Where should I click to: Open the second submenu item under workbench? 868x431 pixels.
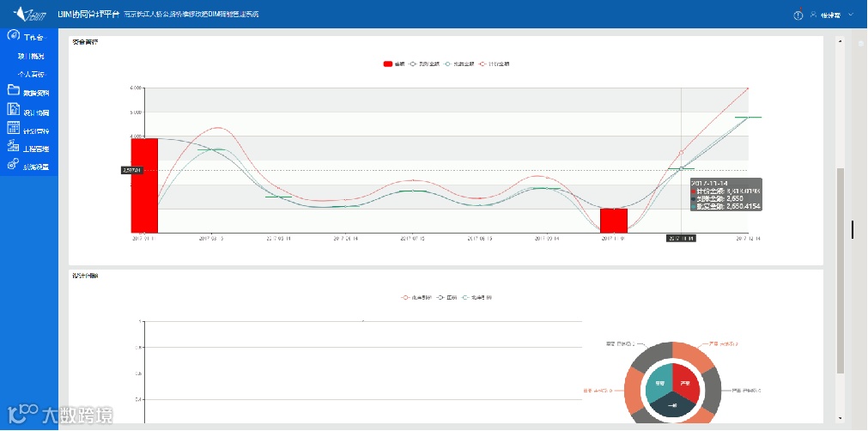point(31,74)
